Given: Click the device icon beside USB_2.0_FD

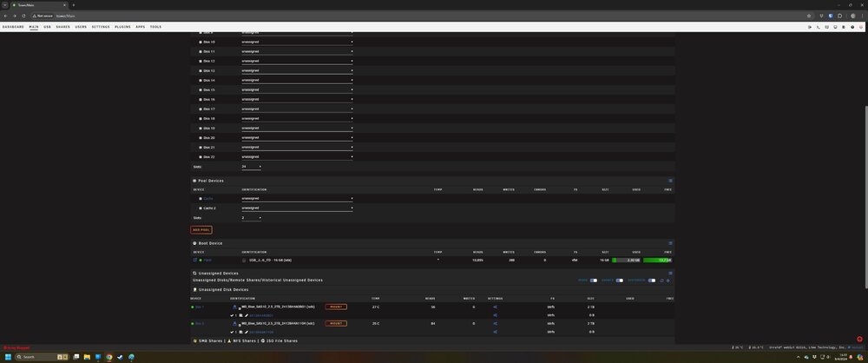Looking at the screenshot, I should 244,260.
